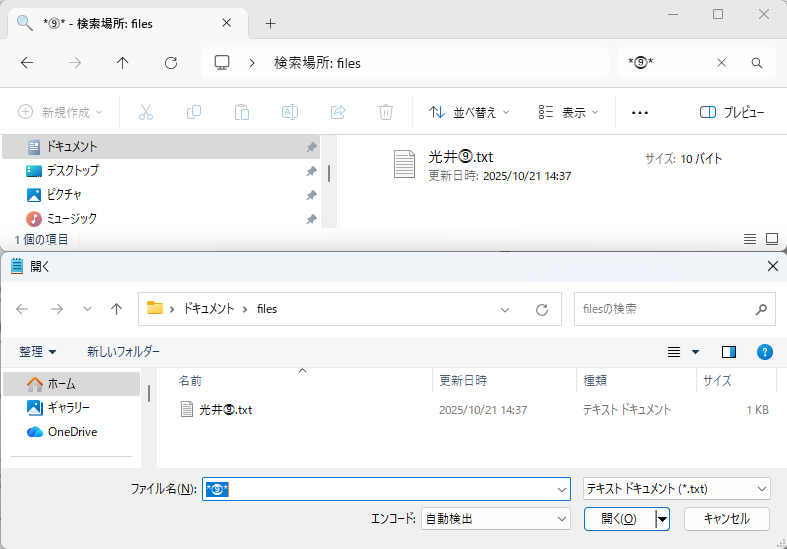Open the three-dot more options menu in Explorer
Screen dimensions: 787x549
pyautogui.click(x=639, y=112)
